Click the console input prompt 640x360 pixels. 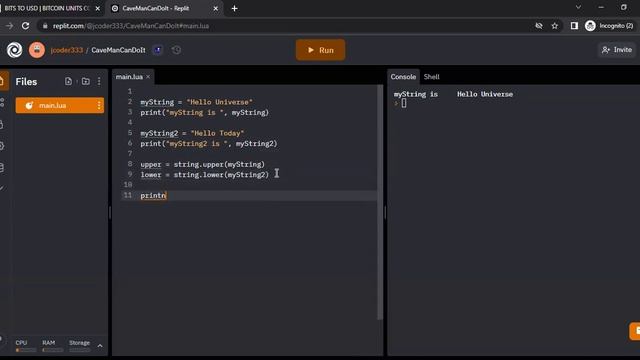point(404,103)
